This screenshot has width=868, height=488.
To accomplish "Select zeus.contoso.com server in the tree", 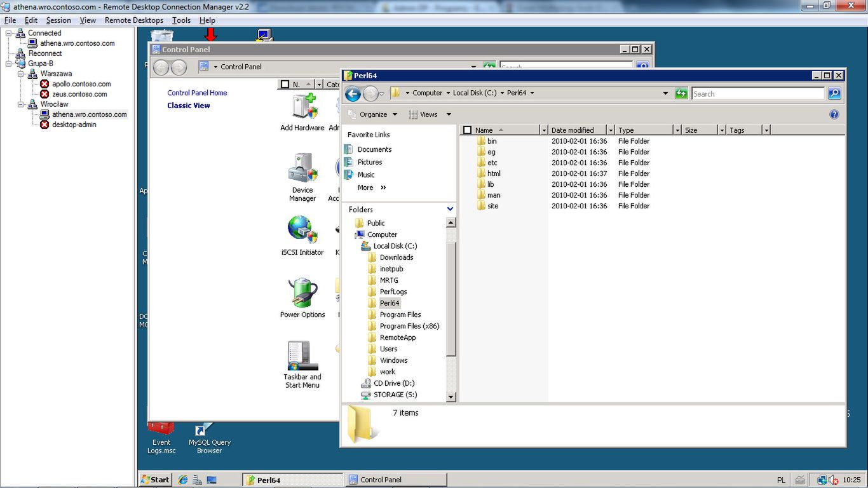I will click(x=79, y=94).
